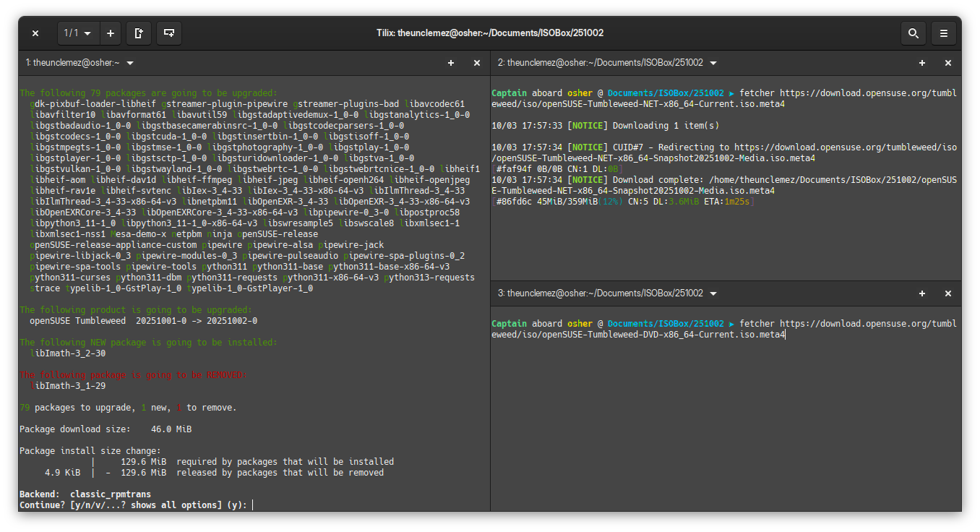Screen dimensions: 980x532
Task: Click the add terminal down icon
Action: pos(168,33)
